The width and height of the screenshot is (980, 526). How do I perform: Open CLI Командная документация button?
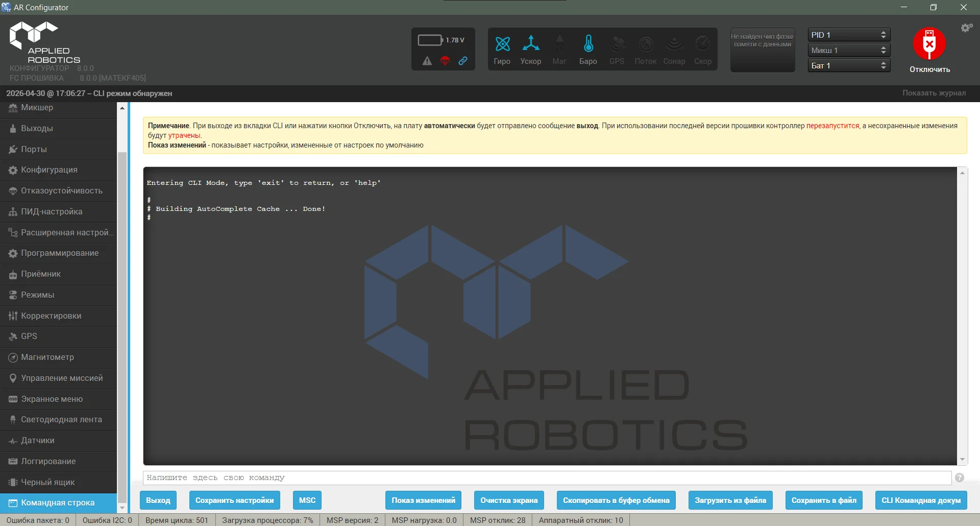pyautogui.click(x=921, y=500)
